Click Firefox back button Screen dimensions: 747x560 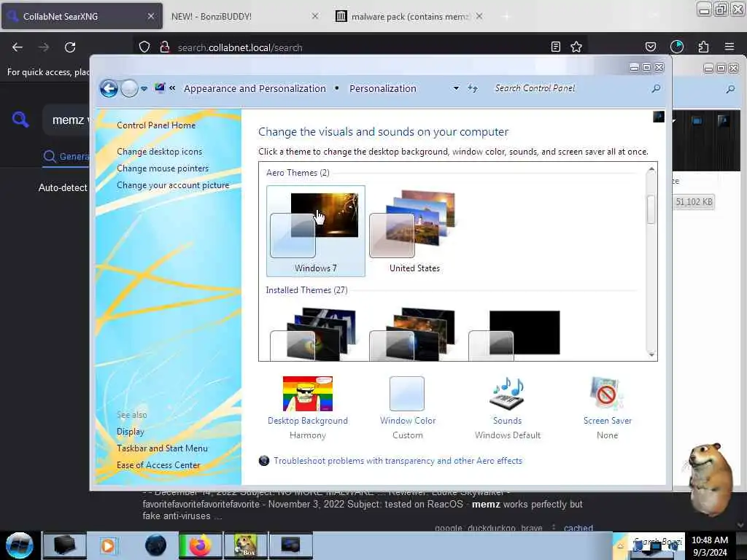click(x=18, y=47)
